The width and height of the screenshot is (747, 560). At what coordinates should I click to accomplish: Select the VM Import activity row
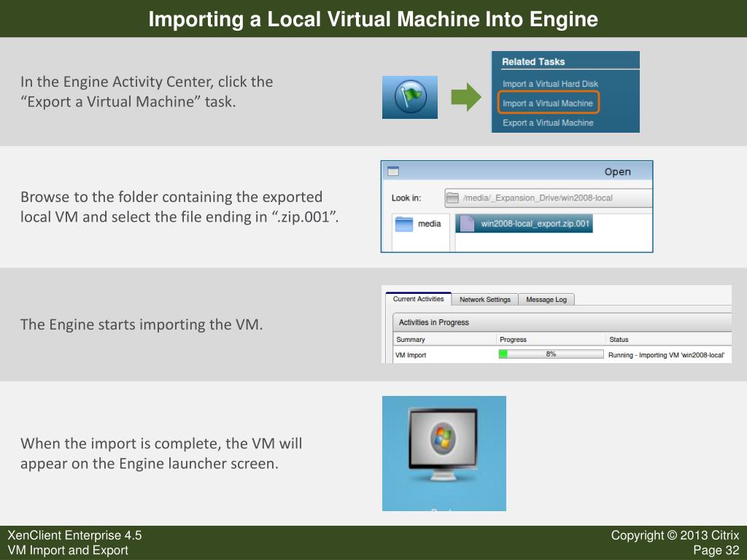562,355
